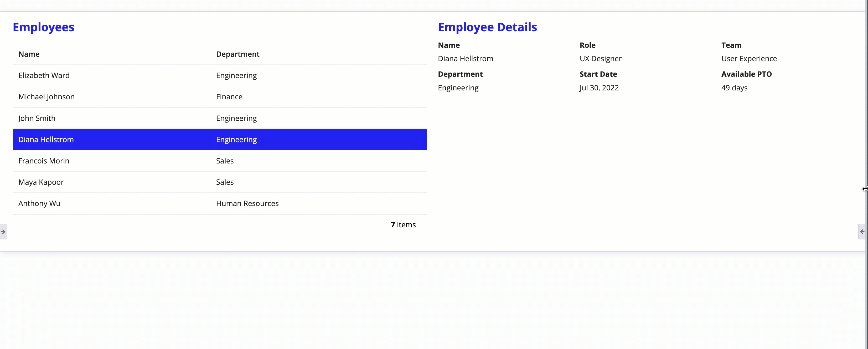
Task: Click the Role label in details
Action: coord(587,45)
